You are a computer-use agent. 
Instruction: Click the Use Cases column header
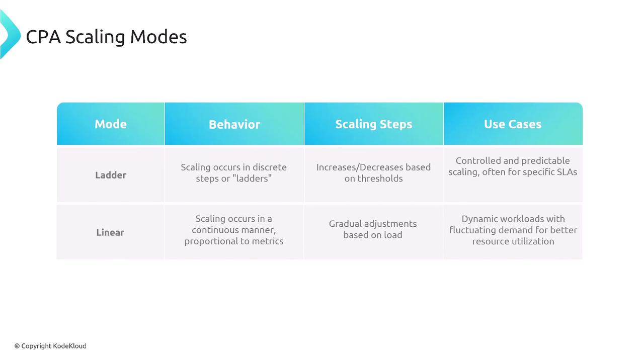(x=513, y=124)
